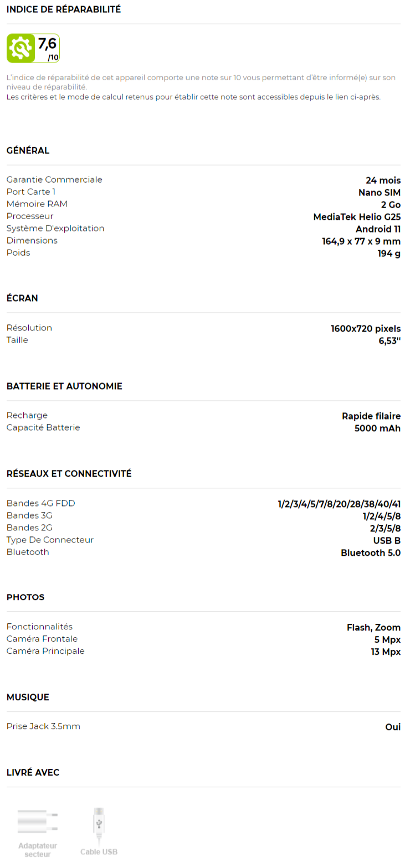The image size is (405, 868).
Task: Click the green repairability index wrench icon
Action: pos(20,49)
